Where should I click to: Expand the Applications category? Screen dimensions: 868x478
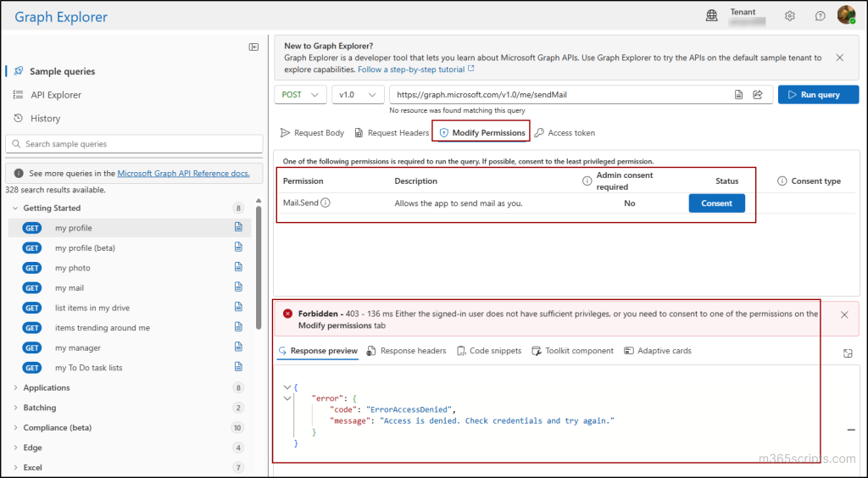coord(15,387)
